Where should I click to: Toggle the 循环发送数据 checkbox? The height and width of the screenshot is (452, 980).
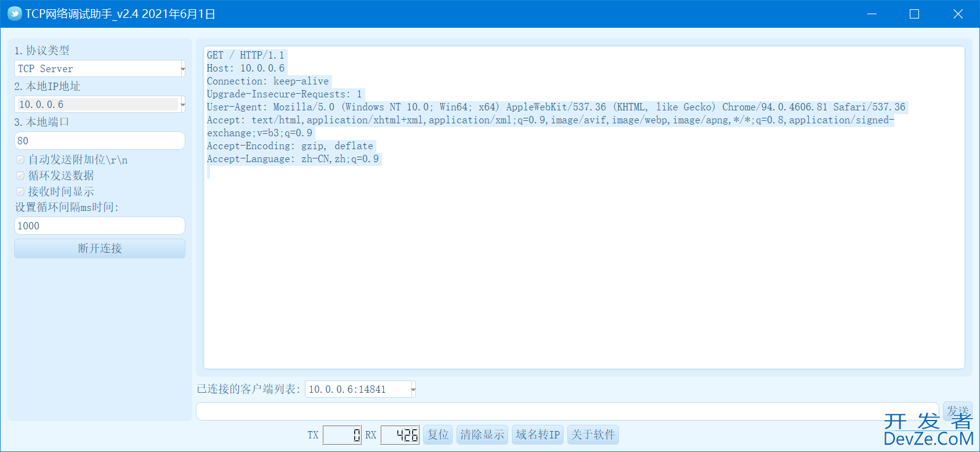click(20, 176)
